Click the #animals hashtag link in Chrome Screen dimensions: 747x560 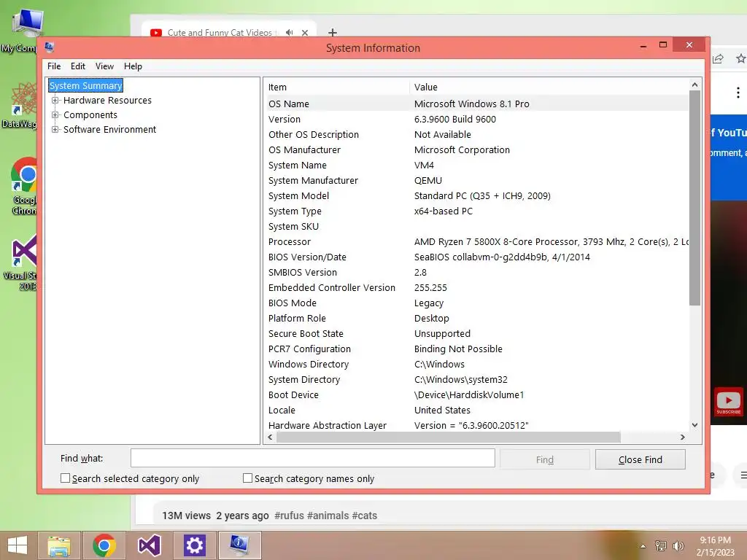coord(328,516)
